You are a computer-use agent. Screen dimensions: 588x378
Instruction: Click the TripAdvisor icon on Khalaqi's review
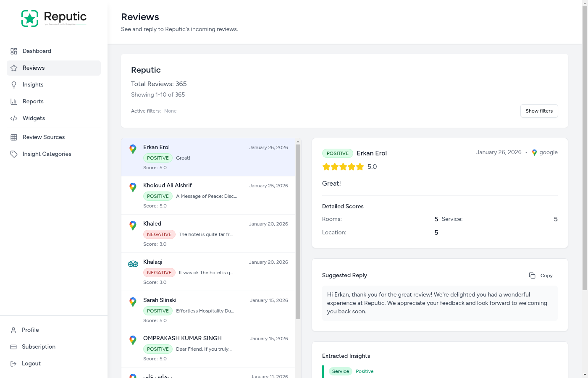pyautogui.click(x=133, y=264)
